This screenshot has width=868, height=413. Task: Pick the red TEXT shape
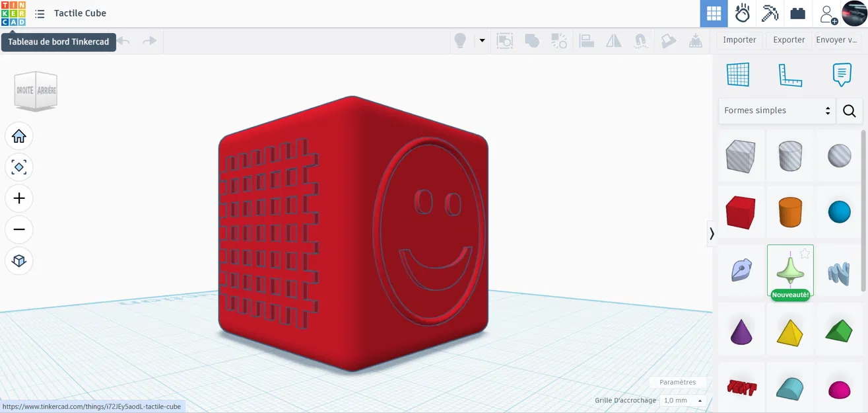coord(741,388)
